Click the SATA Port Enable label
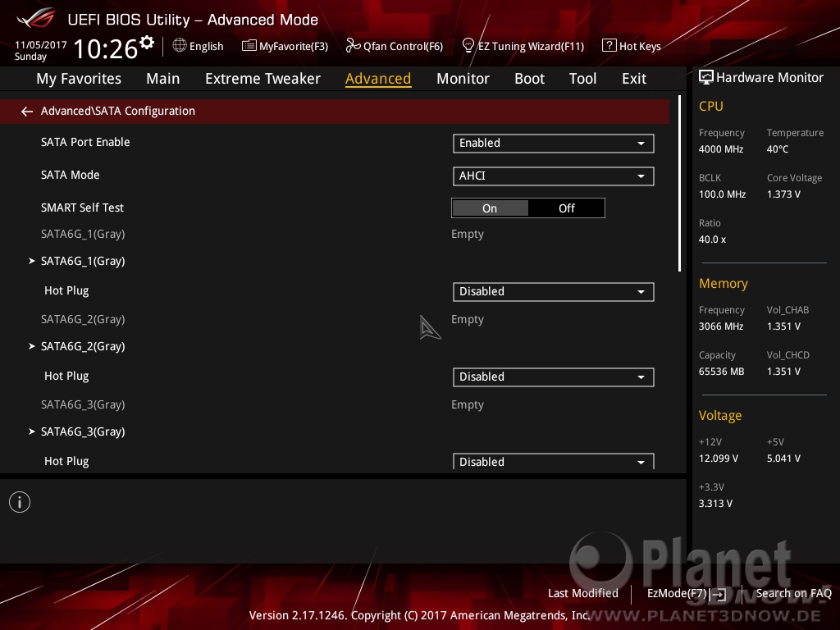Viewport: 840px width, 630px height. [85, 142]
